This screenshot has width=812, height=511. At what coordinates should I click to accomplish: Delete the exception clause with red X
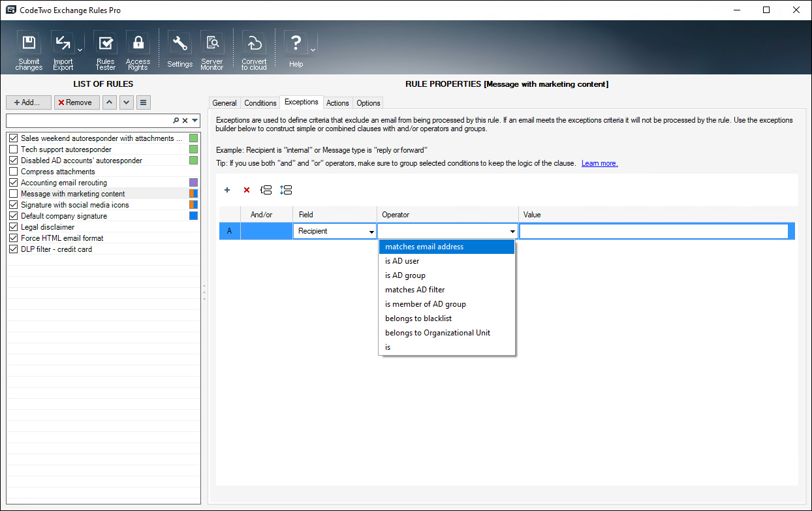pos(247,190)
